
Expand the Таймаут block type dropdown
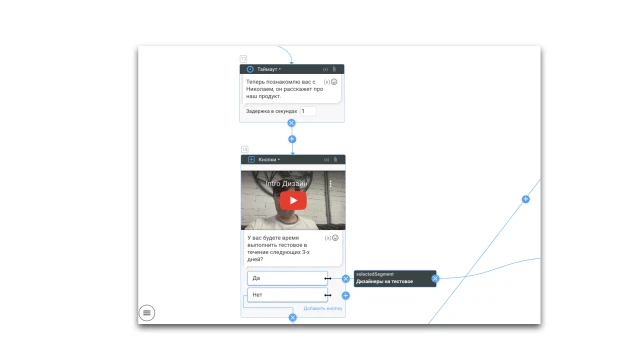[x=269, y=69]
